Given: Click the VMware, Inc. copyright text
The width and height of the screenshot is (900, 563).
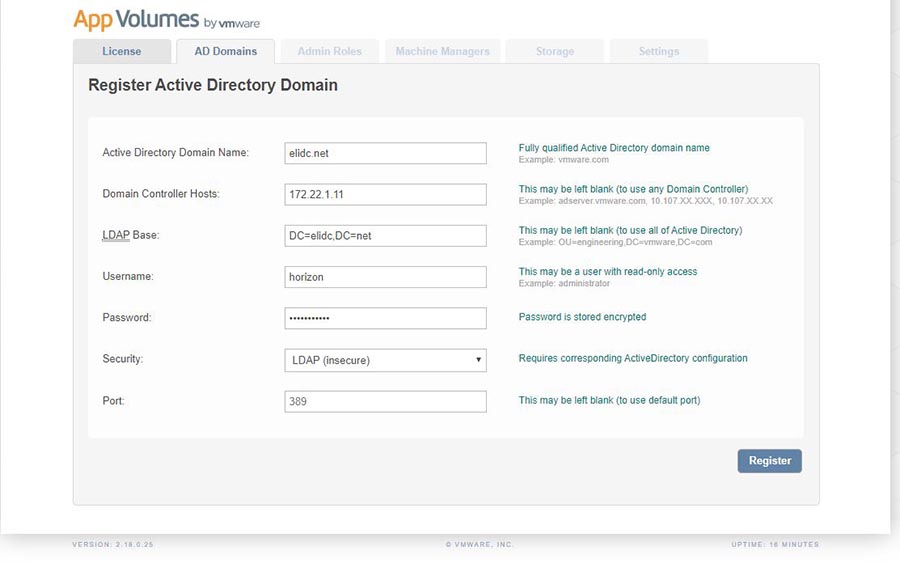Looking at the screenshot, I should tap(479, 545).
